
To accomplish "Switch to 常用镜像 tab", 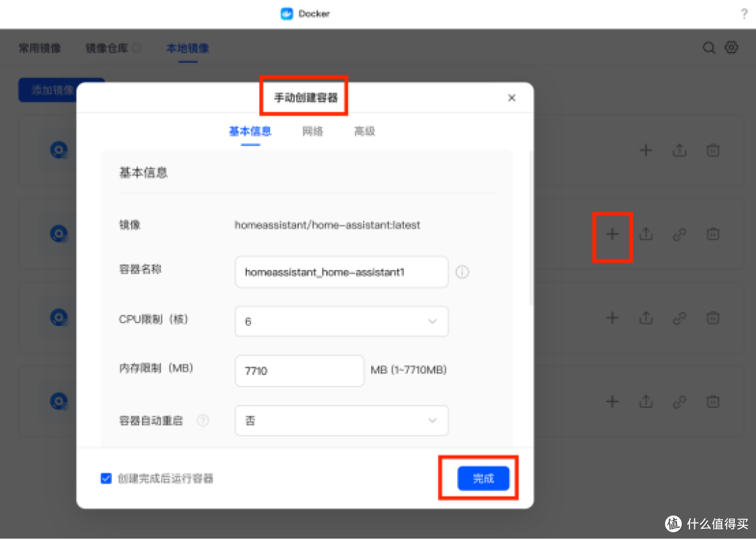I will tap(39, 48).
